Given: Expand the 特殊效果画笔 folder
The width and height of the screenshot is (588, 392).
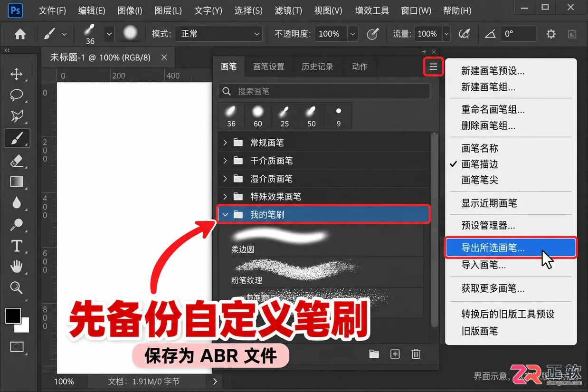Looking at the screenshot, I should pyautogui.click(x=225, y=196).
